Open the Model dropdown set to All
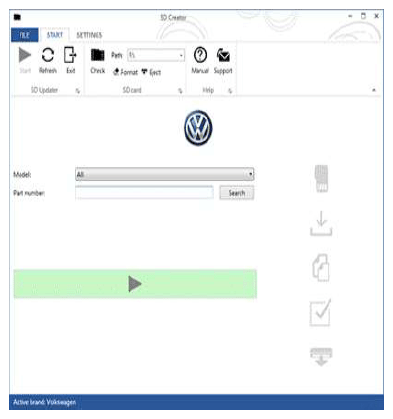Viewport: 393px width, 419px height. pos(165,174)
